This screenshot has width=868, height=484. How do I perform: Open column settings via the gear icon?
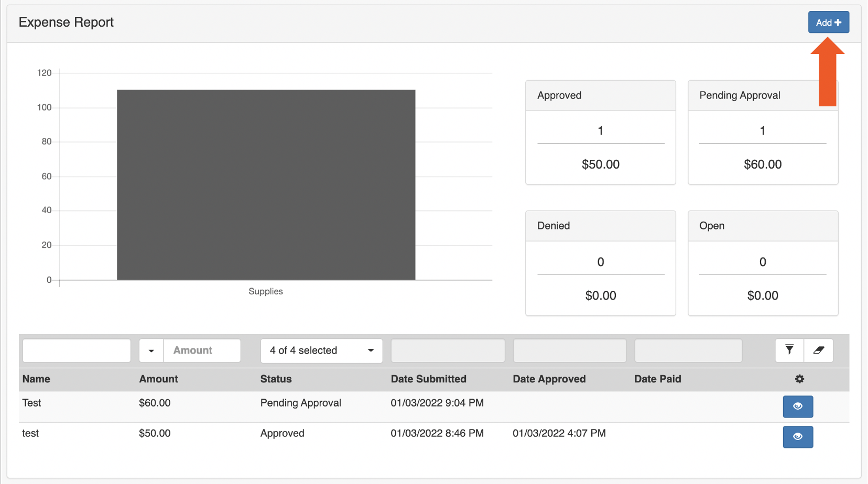[800, 379]
